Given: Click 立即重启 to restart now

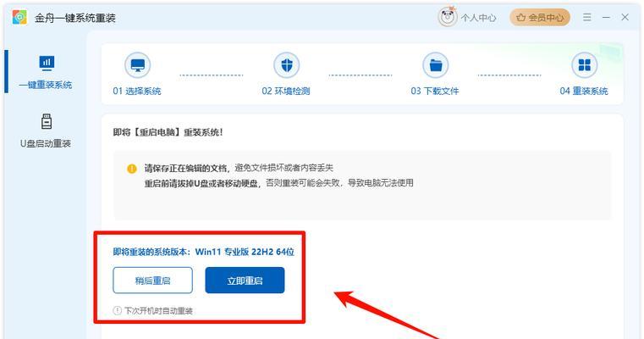Looking at the screenshot, I should (x=245, y=281).
